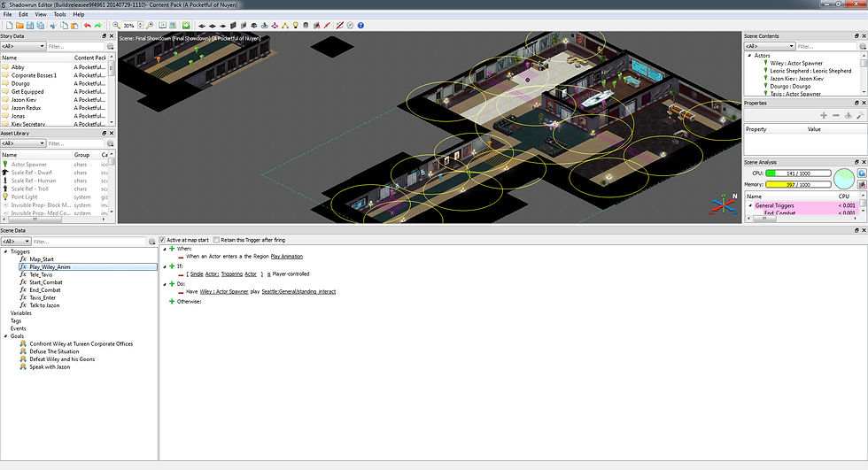868x470 pixels.
Task: Collapse the Triggers tree node
Action: pyautogui.click(x=6, y=251)
